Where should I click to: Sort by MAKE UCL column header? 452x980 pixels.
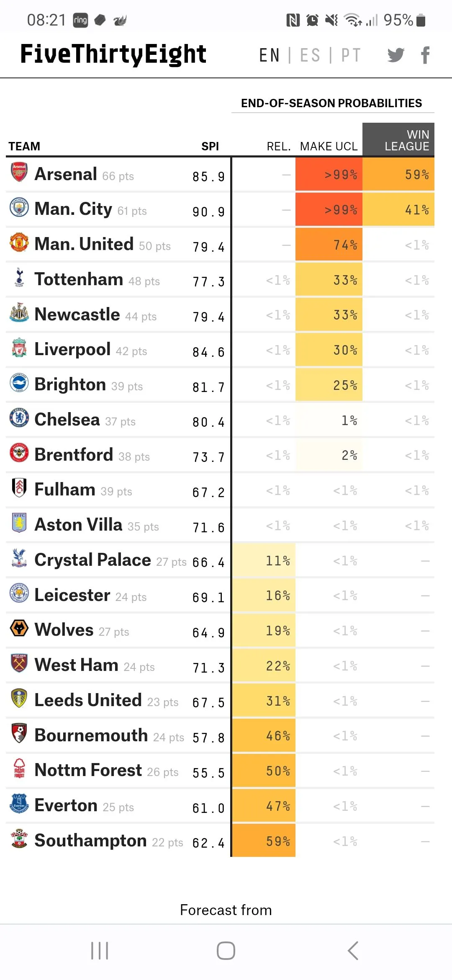tap(329, 146)
